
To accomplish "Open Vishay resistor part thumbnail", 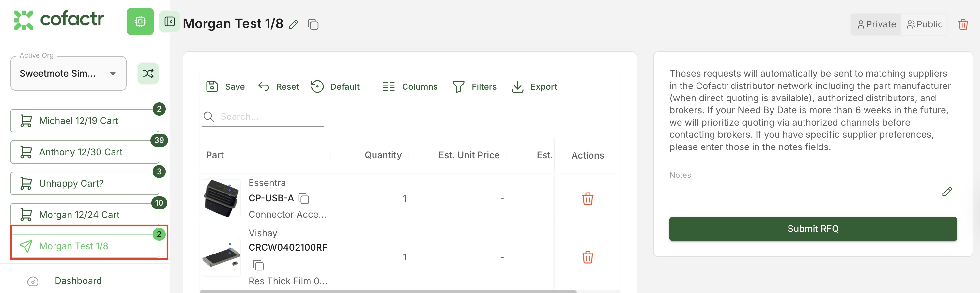I will click(221, 257).
